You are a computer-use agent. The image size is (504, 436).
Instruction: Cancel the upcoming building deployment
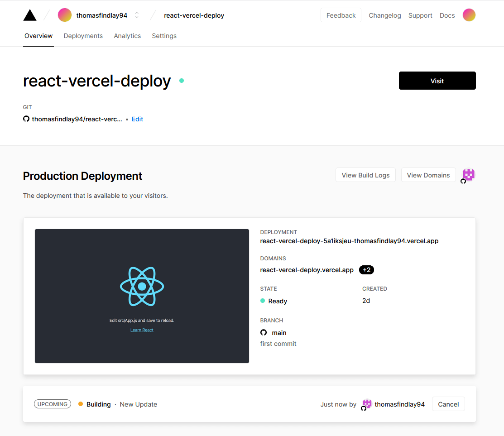coord(448,404)
